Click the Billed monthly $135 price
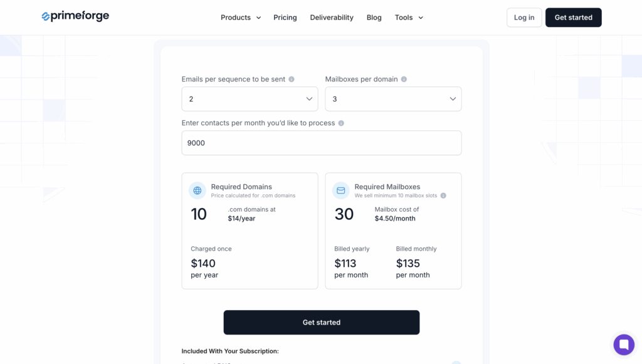 tap(408, 263)
